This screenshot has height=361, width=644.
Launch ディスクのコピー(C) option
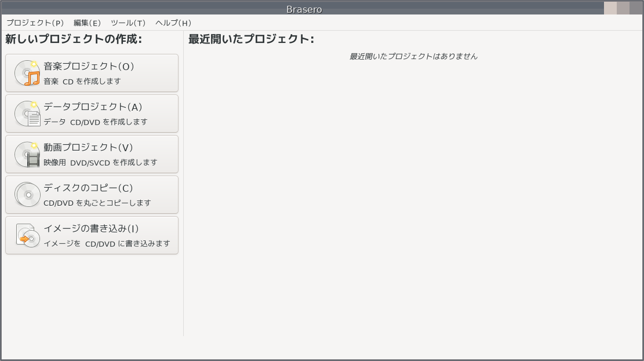tap(92, 195)
